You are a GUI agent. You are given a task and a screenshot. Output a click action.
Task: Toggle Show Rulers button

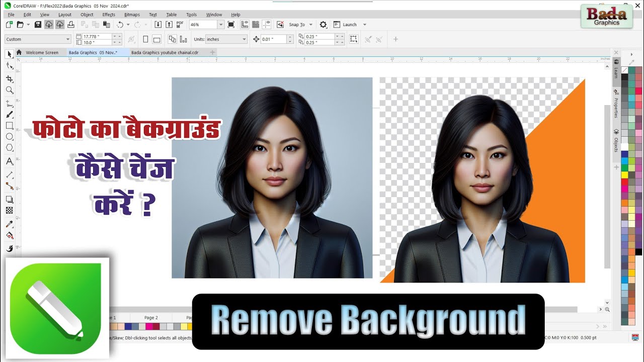tap(245, 24)
